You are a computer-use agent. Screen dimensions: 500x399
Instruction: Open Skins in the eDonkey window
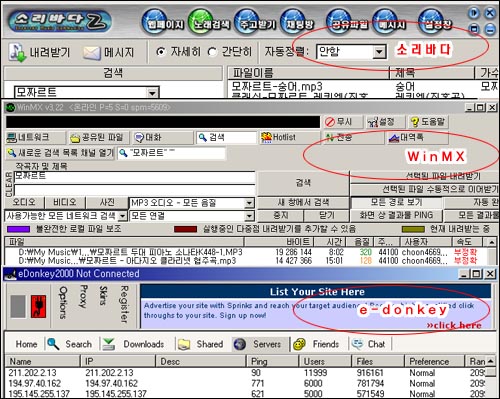point(104,295)
